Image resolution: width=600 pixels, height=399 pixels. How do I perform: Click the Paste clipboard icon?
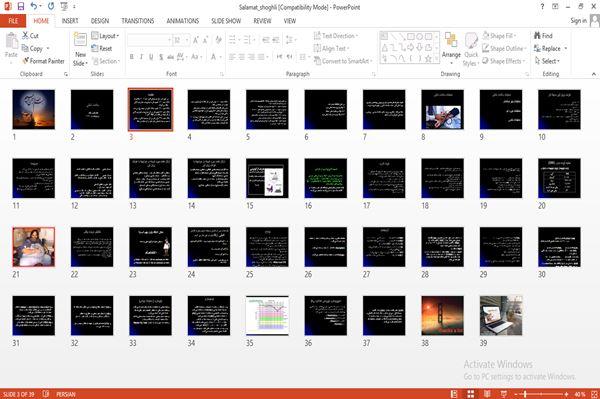pos(11,41)
